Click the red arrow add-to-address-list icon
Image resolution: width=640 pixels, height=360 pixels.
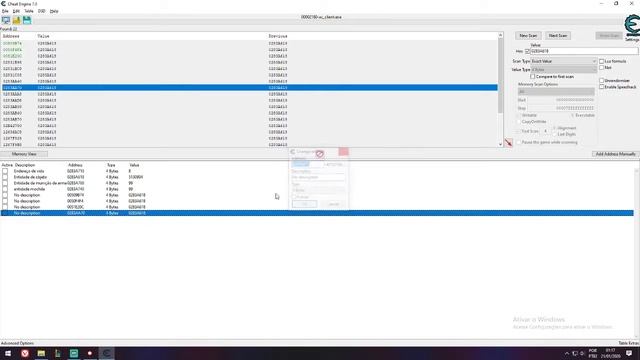click(509, 142)
